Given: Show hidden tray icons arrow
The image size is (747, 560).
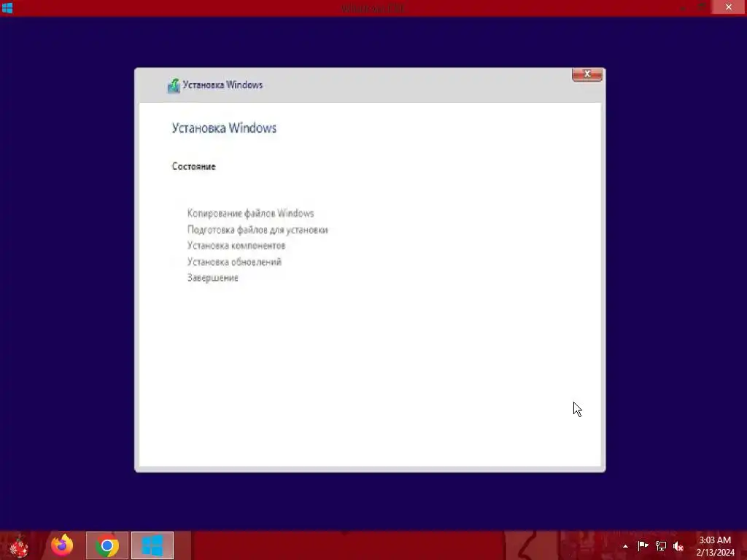Looking at the screenshot, I should click(x=625, y=546).
